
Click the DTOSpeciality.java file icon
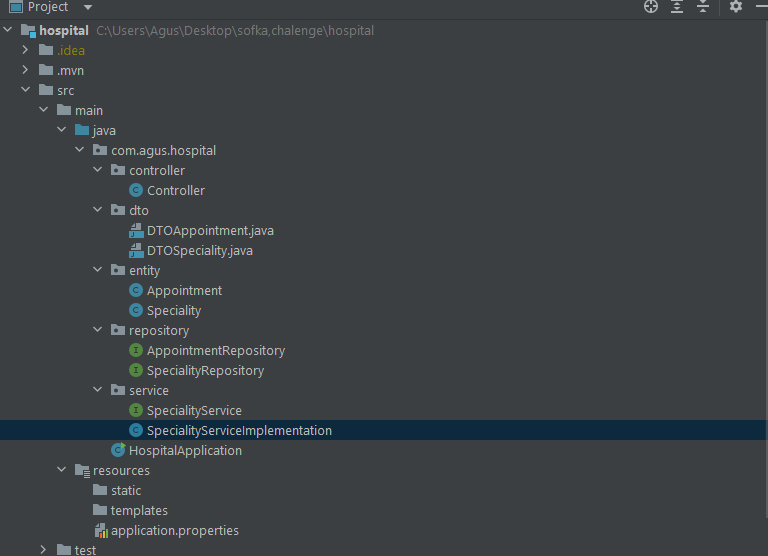[136, 250]
